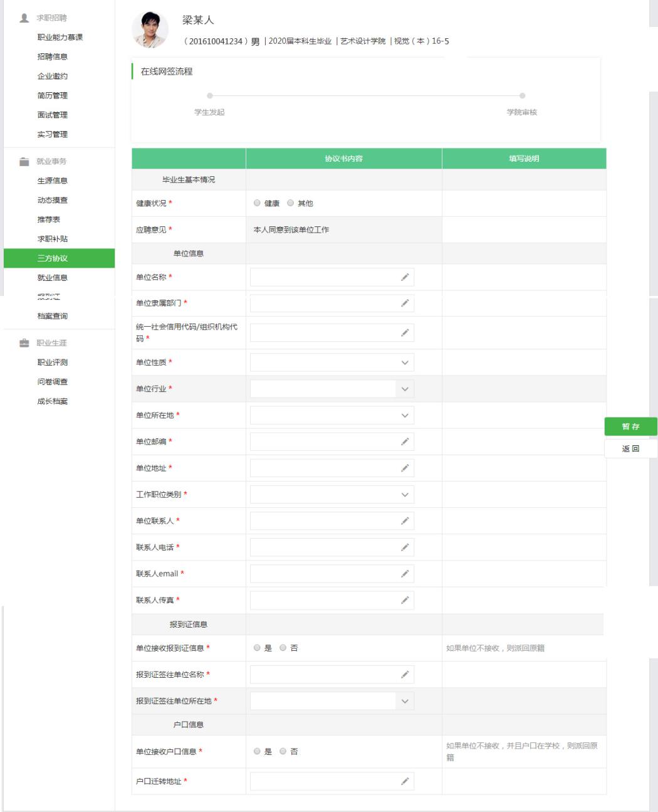Viewport: 658px width, 812px height.
Task: Select 否 for 单位接收报到证信息
Action: 283,648
